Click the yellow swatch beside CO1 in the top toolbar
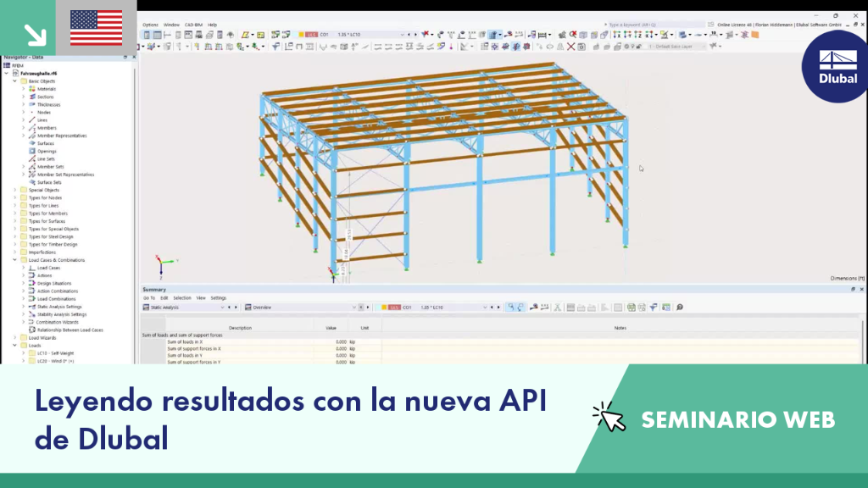 click(x=301, y=35)
